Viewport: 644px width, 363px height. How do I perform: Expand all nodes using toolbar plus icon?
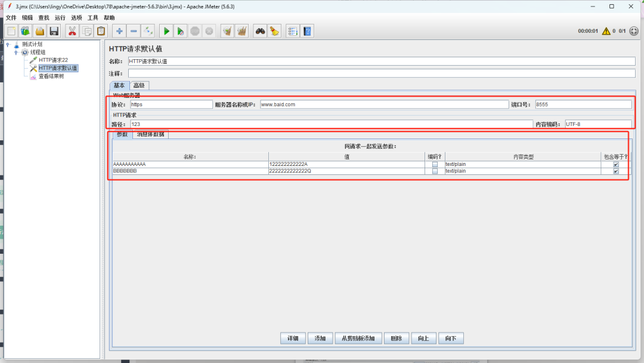[x=119, y=31]
